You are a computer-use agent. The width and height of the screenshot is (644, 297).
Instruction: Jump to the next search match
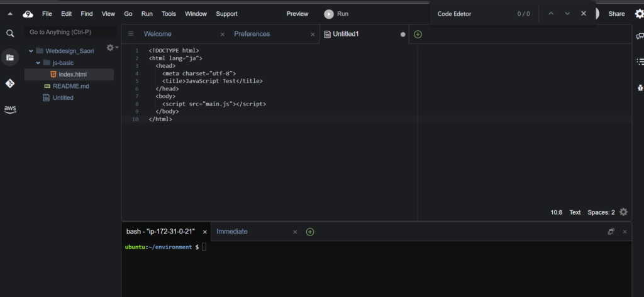pyautogui.click(x=567, y=14)
